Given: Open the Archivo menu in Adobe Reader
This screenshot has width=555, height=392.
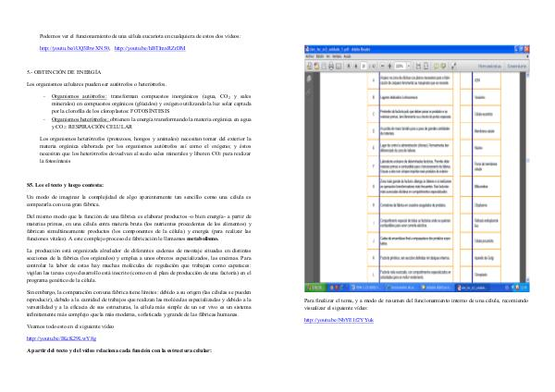Looking at the screenshot, I should coord(308,55).
